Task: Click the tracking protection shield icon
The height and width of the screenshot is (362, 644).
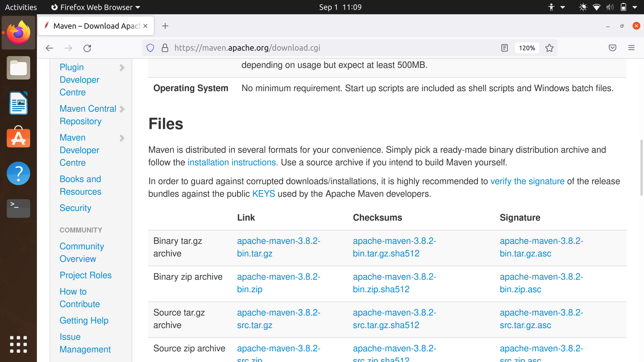Action: (x=150, y=48)
